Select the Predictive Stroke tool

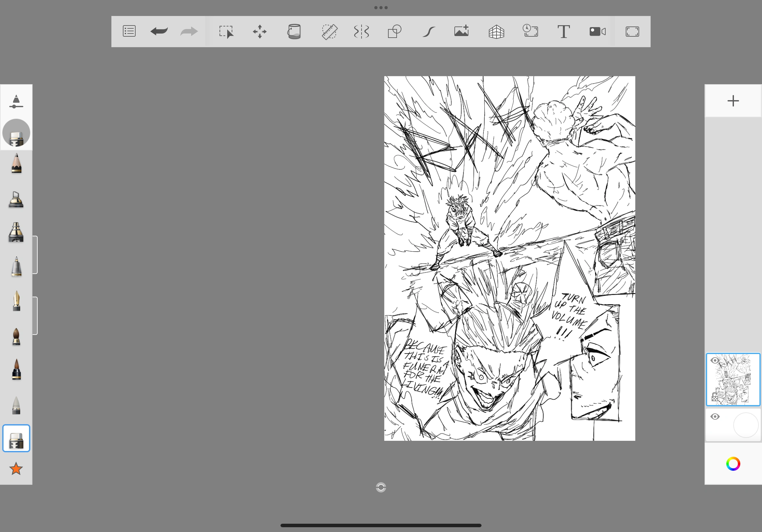click(x=429, y=32)
